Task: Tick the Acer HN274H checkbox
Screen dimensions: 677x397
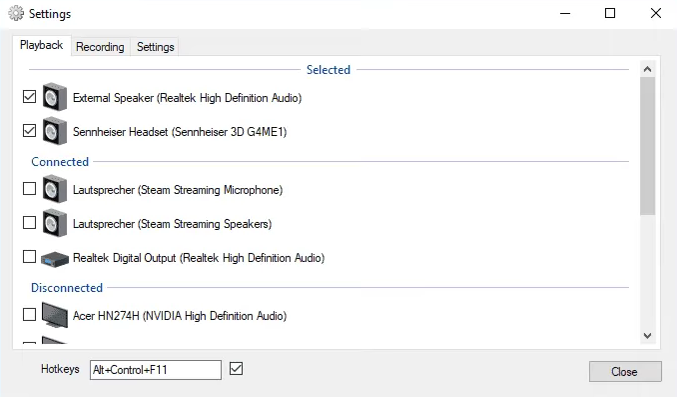Action: [29, 314]
